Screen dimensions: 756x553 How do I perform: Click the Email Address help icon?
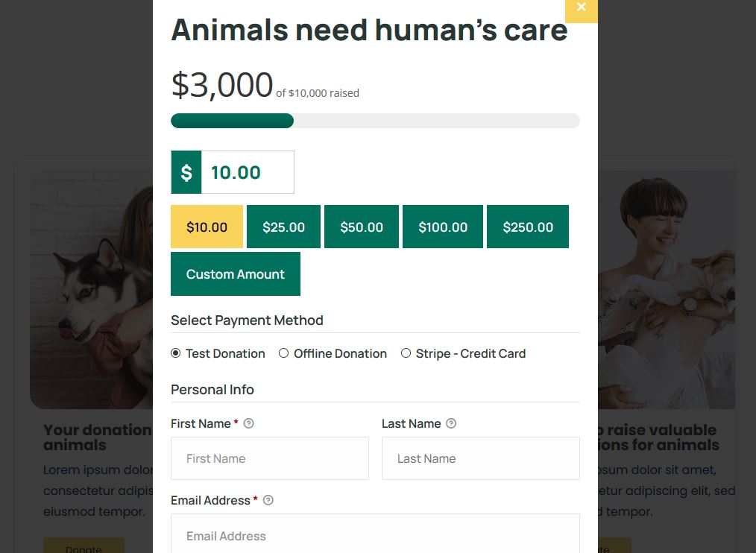coord(268,500)
